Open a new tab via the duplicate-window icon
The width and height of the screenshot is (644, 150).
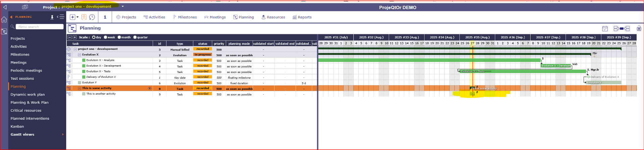(25, 7)
